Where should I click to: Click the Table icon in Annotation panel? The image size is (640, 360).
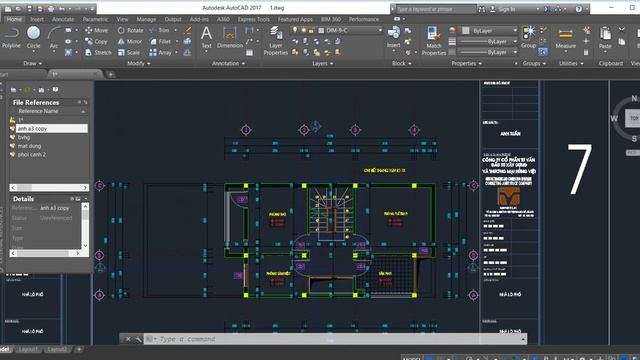[x=249, y=53]
